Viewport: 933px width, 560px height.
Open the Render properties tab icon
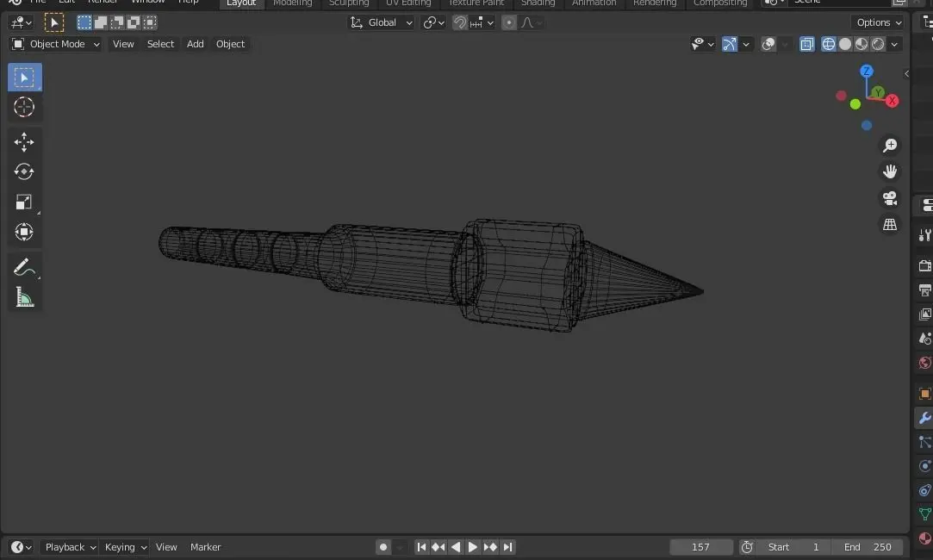click(x=924, y=265)
